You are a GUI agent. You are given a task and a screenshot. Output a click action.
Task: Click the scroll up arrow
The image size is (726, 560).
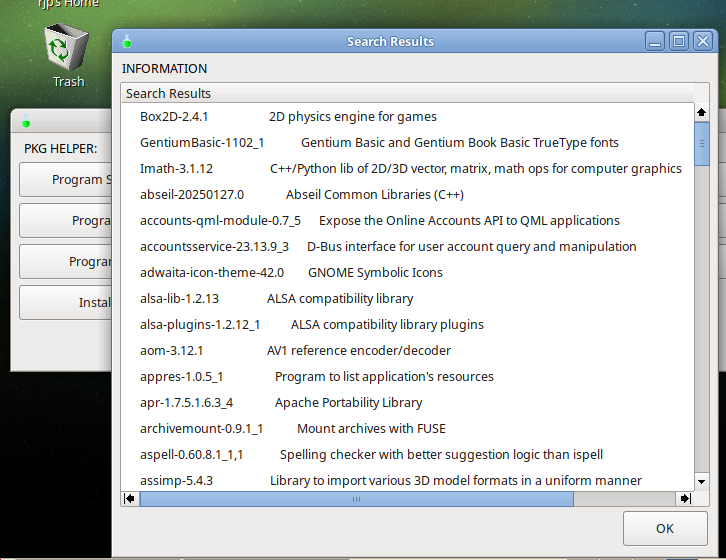point(701,112)
